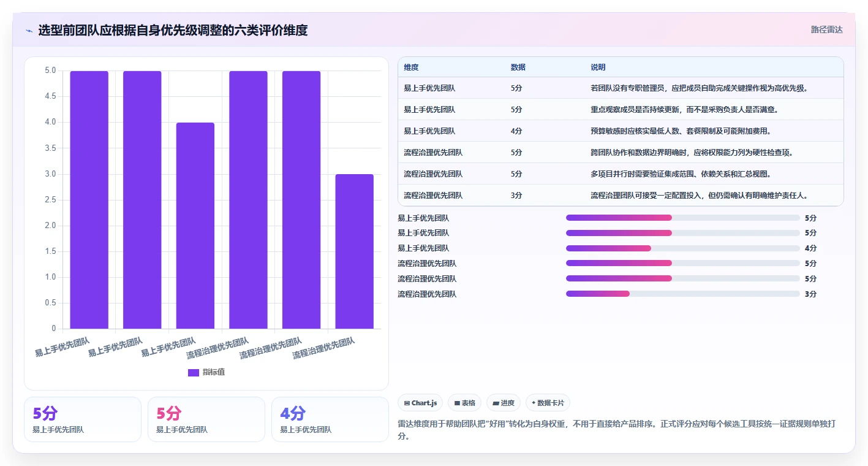Click the 维度 column header

[x=411, y=67]
